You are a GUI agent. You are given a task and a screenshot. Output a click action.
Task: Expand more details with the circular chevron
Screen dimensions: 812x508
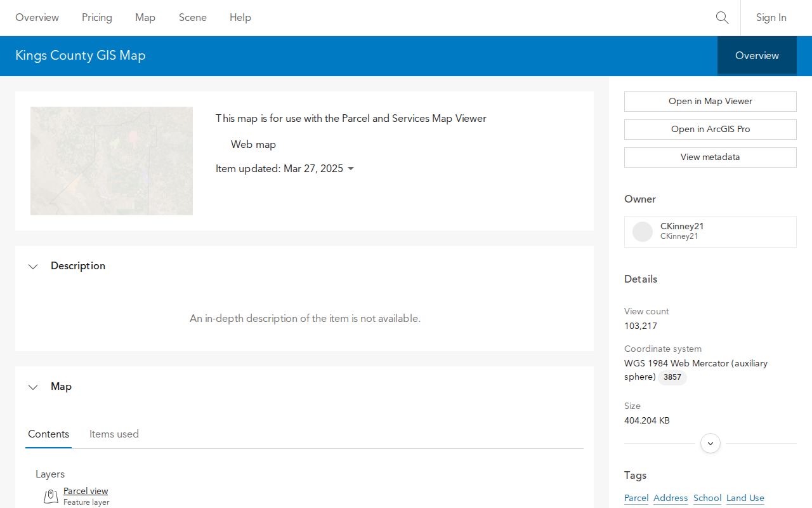point(710,443)
